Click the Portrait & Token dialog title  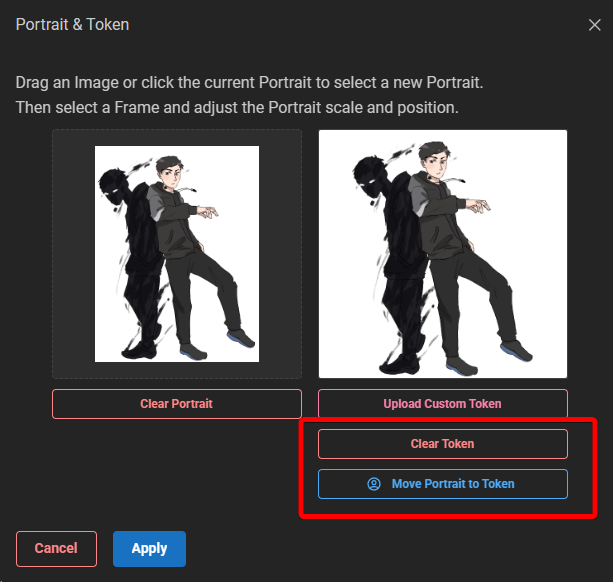(x=72, y=24)
